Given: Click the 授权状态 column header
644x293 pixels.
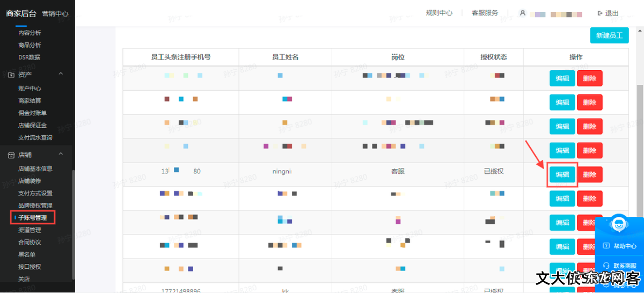Looking at the screenshot, I should click(x=494, y=57).
